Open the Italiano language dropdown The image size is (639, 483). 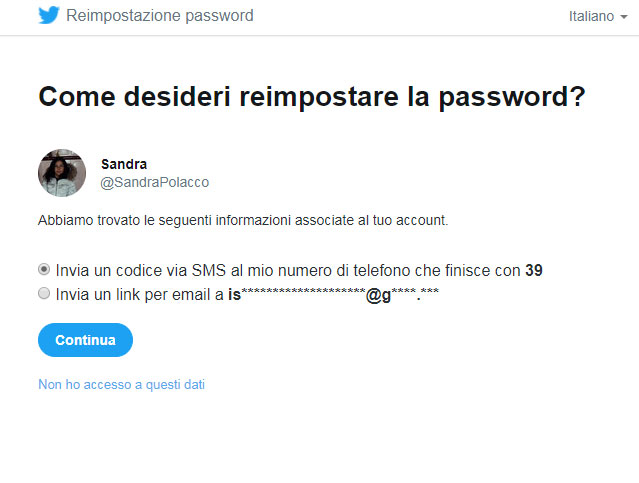pyautogui.click(x=597, y=16)
